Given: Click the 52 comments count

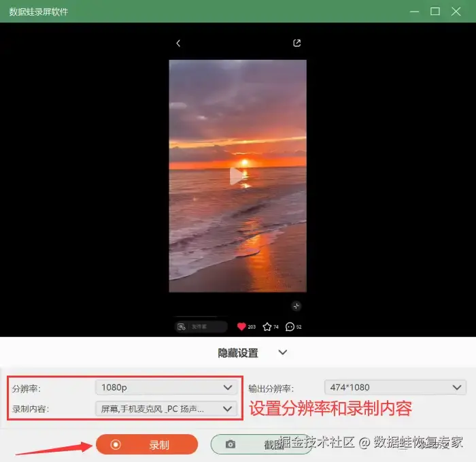Looking at the screenshot, I should (299, 327).
